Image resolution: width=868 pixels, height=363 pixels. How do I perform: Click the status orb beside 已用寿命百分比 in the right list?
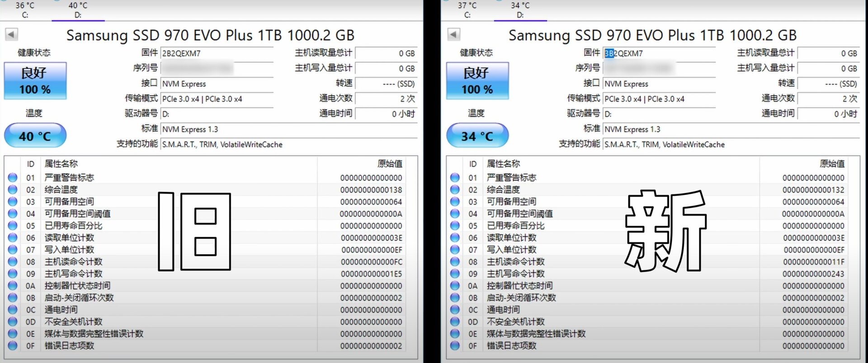[x=455, y=226]
